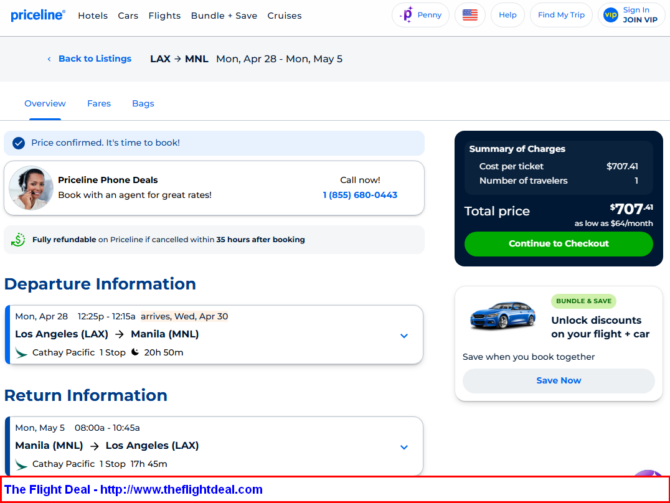The width and height of the screenshot is (670, 503).
Task: Call the 1 (855) 680-0443 phone link
Action: (360, 195)
